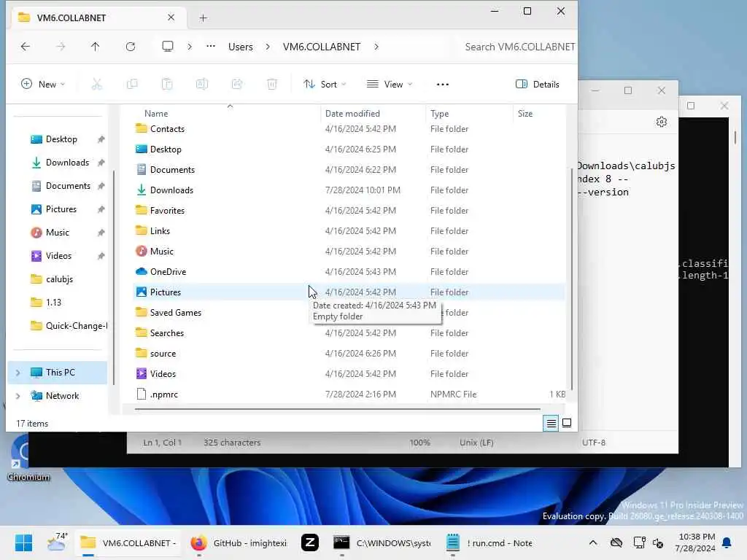Select the .npmrc file row

349,394
